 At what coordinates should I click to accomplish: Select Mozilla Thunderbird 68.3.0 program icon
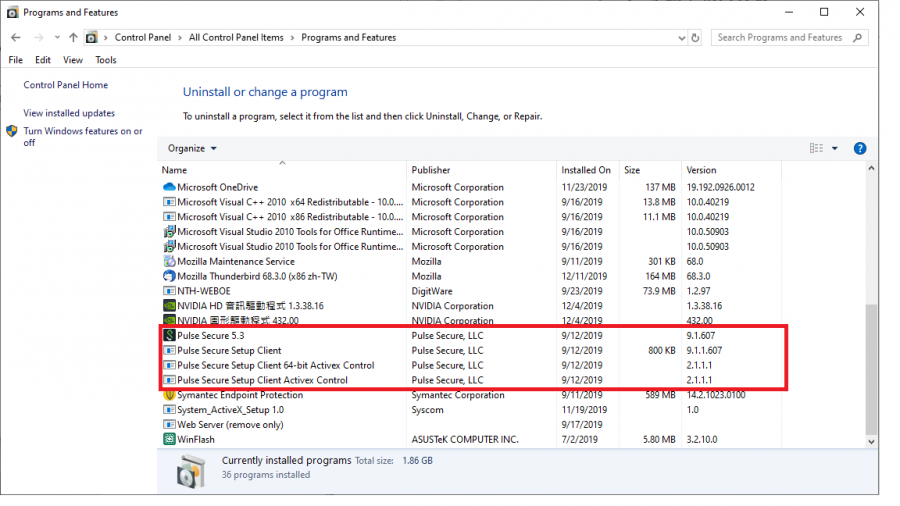pyautogui.click(x=169, y=276)
